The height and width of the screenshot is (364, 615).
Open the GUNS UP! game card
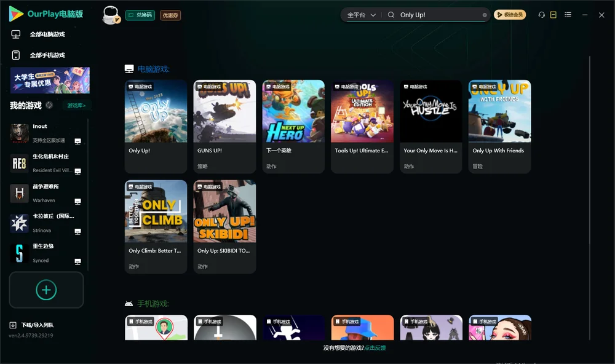(x=224, y=127)
